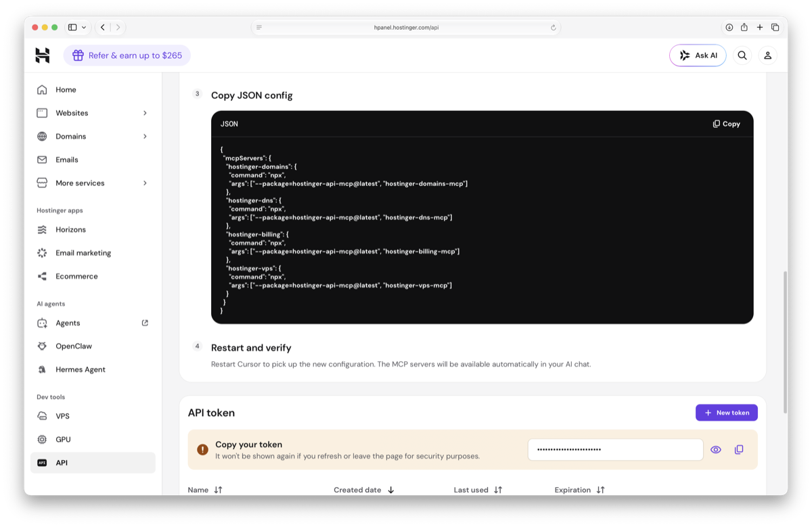Reload page using the address bar icon
812x527 pixels.
[554, 28]
